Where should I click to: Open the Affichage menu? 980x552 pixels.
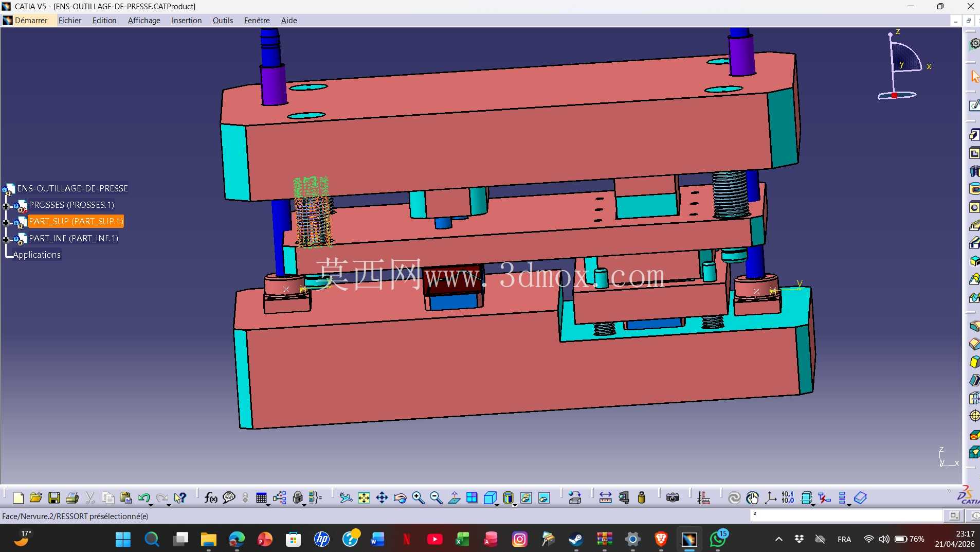(144, 21)
